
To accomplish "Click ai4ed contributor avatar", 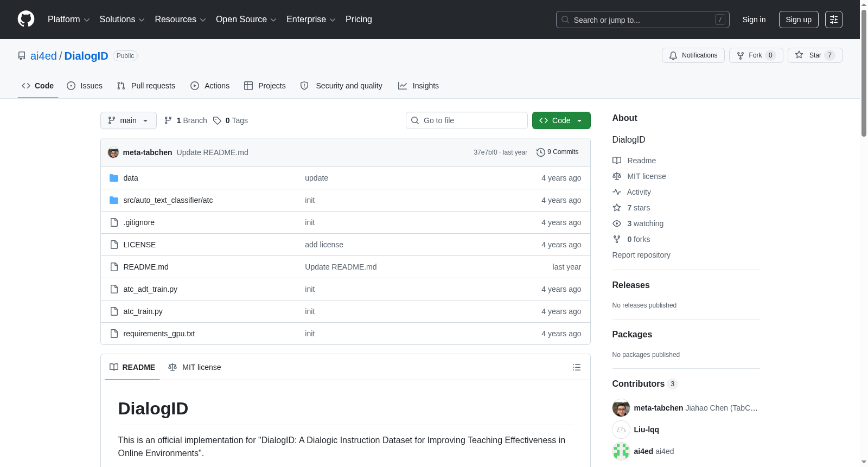I will pos(621,451).
